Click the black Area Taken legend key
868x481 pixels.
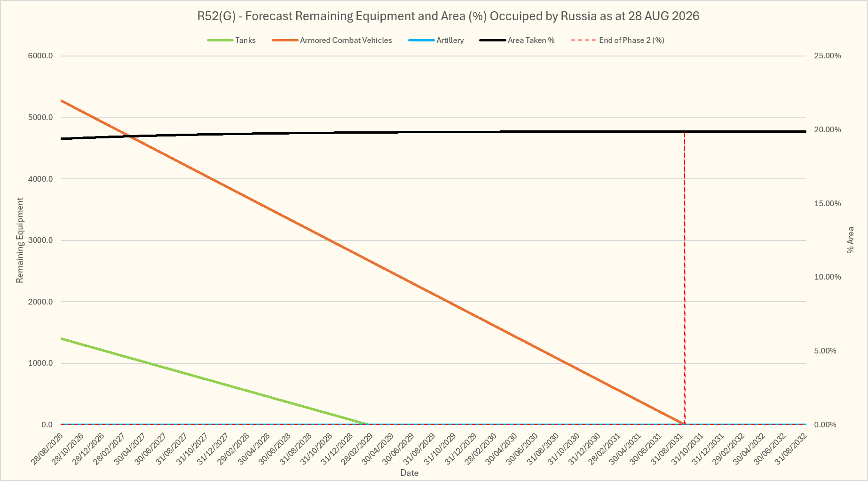click(x=493, y=40)
